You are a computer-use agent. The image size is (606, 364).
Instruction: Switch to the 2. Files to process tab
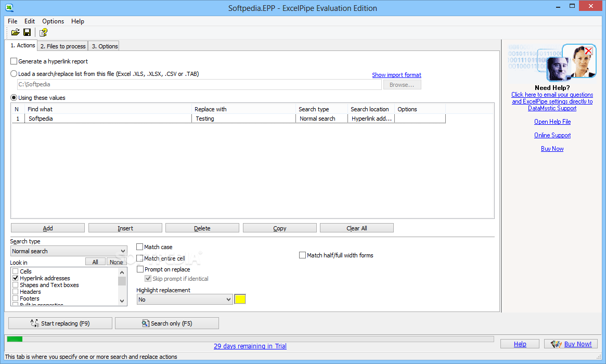(63, 46)
